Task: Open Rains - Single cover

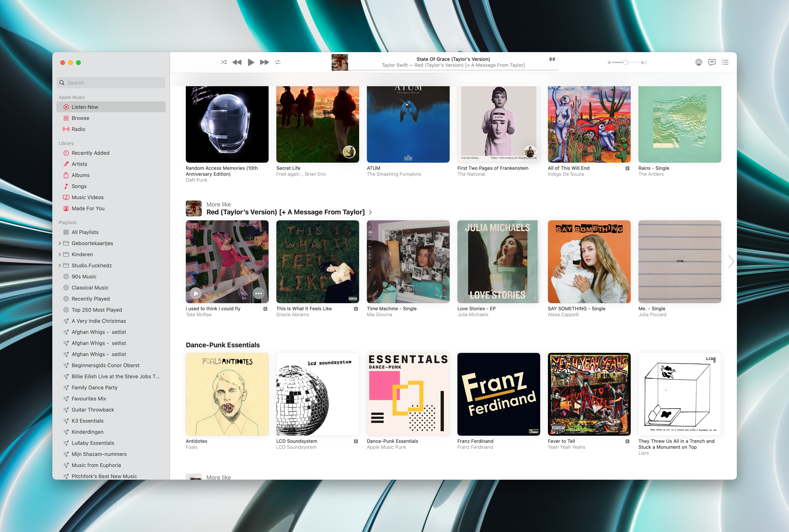Action: pos(680,124)
